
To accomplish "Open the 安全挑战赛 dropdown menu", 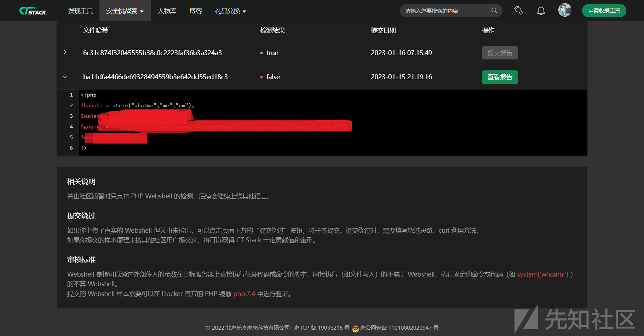I will point(125,11).
